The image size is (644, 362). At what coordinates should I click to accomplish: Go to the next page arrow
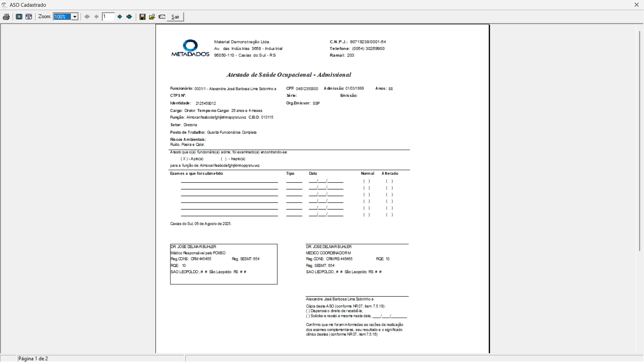120,17
